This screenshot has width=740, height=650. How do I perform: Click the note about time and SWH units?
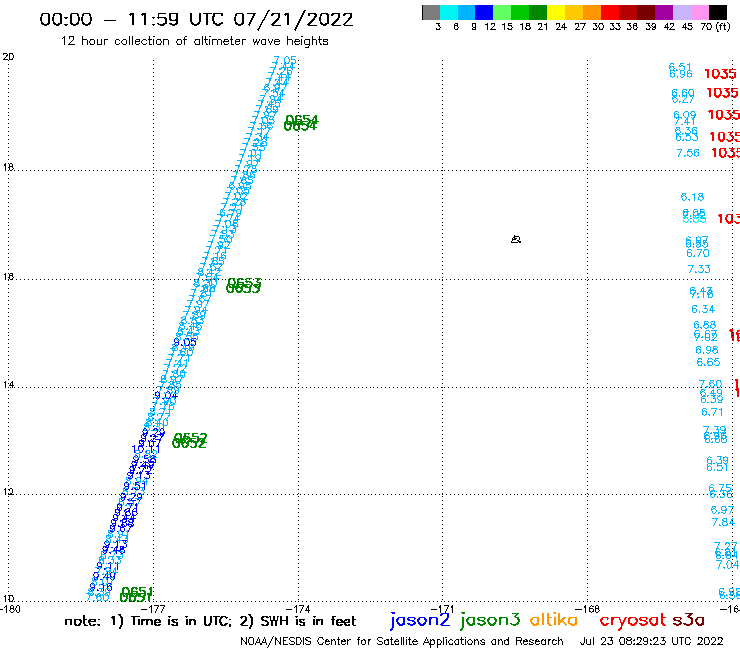point(210,621)
